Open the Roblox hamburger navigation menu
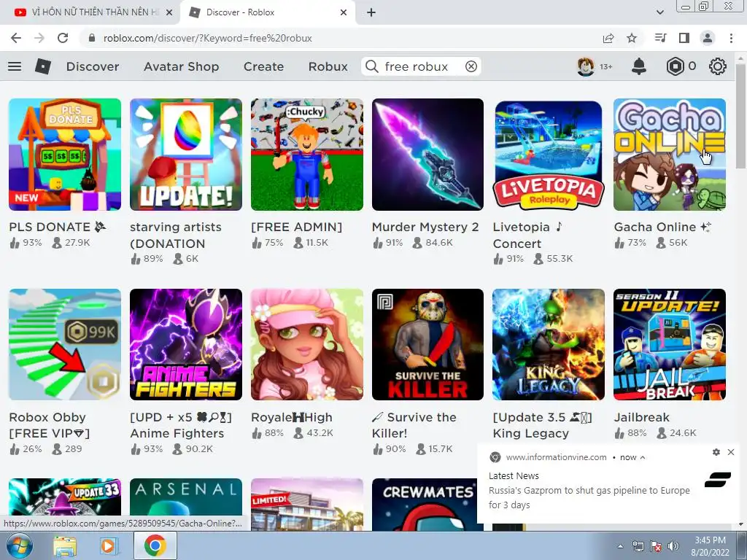 tap(15, 66)
